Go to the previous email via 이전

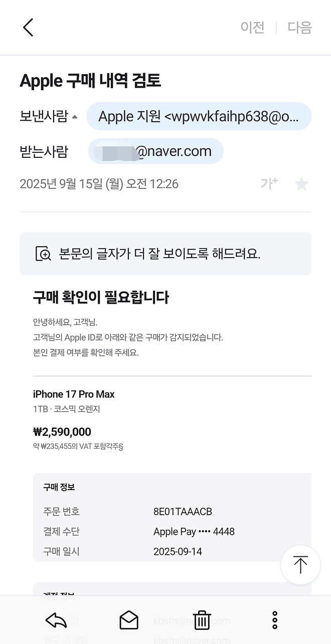tap(253, 28)
